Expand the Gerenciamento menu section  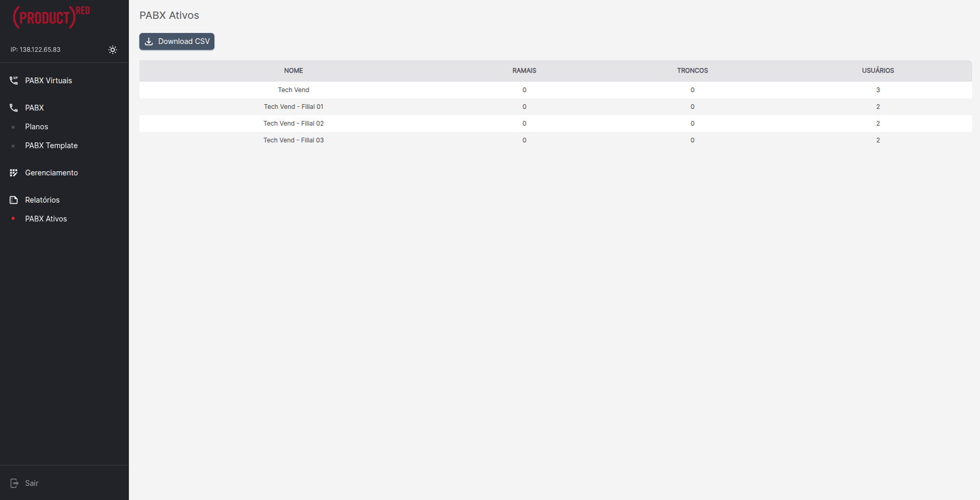[51, 173]
